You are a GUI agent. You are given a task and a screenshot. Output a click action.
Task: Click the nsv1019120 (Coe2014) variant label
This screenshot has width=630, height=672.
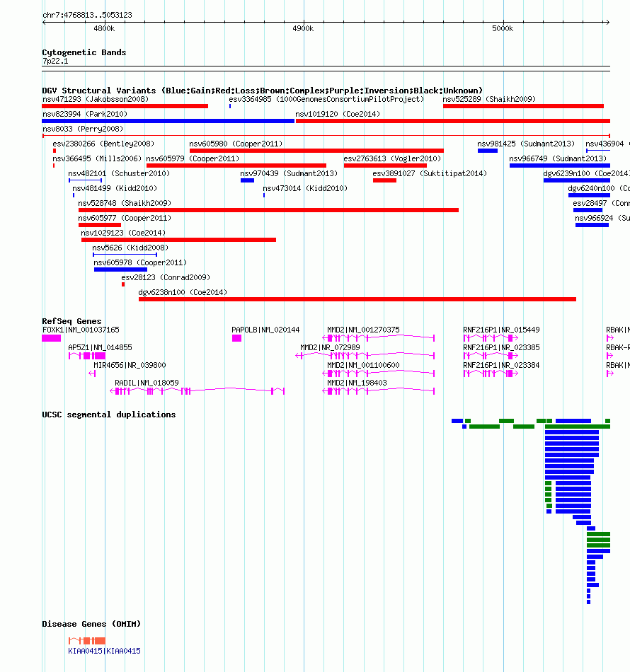[x=338, y=114]
